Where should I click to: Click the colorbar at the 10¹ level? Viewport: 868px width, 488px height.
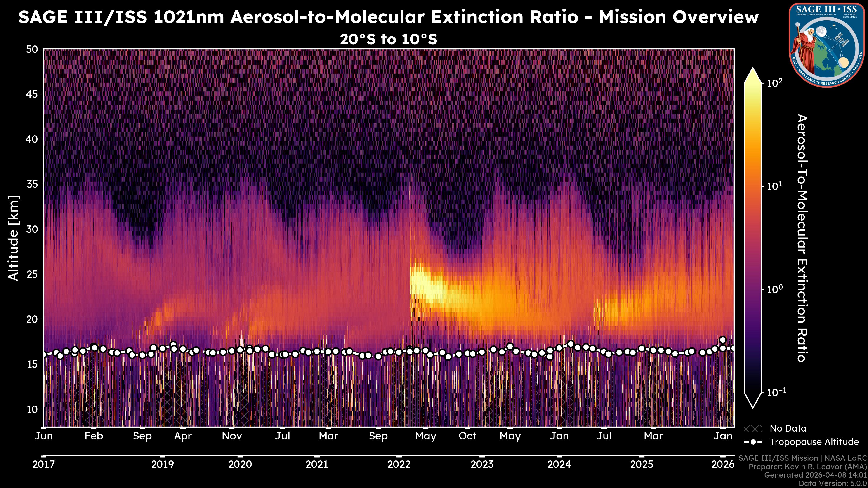753,186
